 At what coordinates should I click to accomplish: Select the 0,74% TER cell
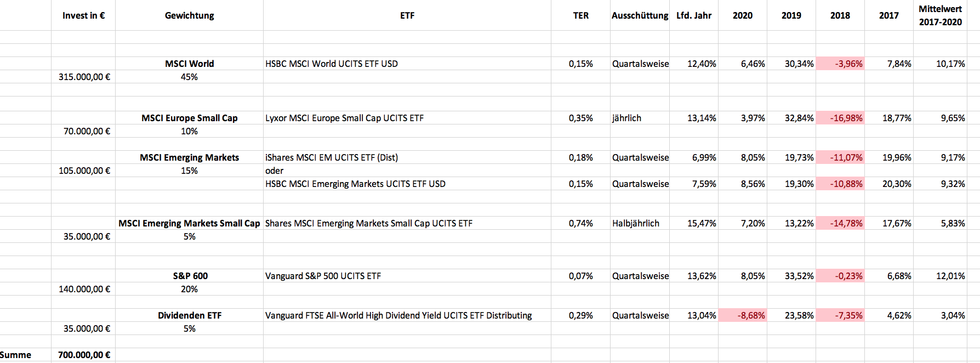coord(580,223)
